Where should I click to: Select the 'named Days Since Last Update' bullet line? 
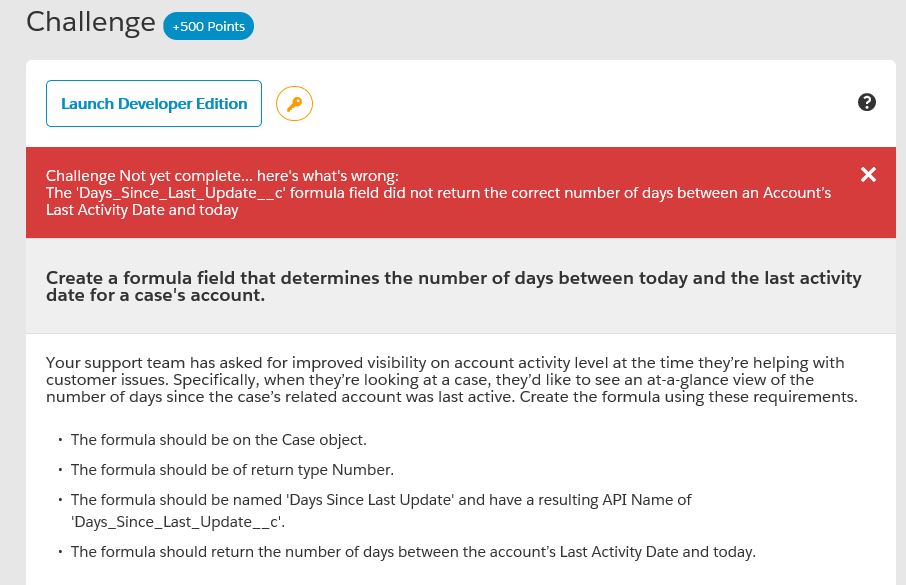(x=381, y=499)
